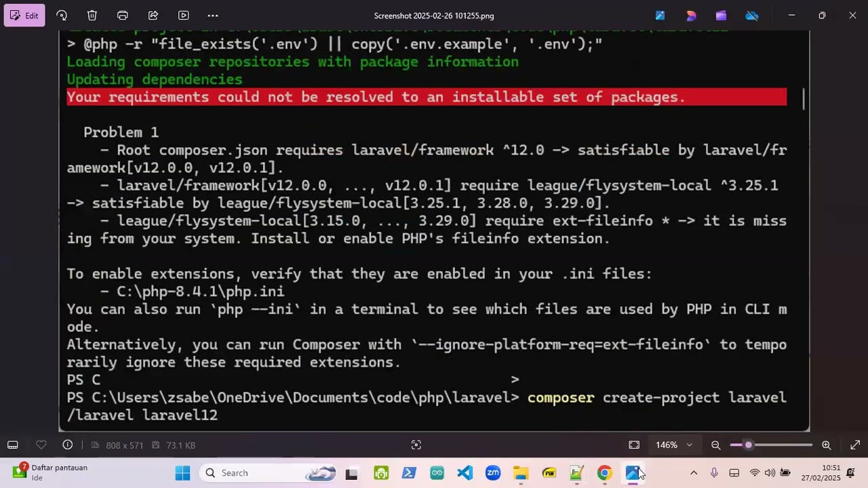Click fit to window icon
The width and height of the screenshot is (868, 488).
[634, 445]
